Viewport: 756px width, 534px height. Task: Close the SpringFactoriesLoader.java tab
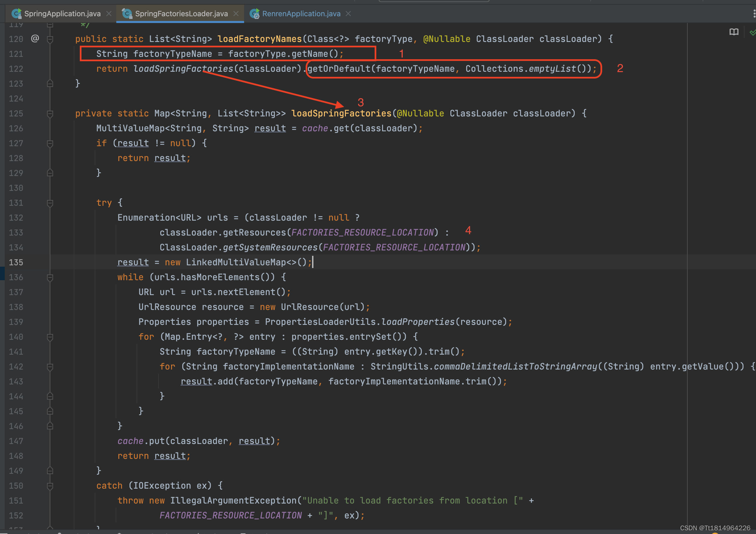(x=236, y=14)
